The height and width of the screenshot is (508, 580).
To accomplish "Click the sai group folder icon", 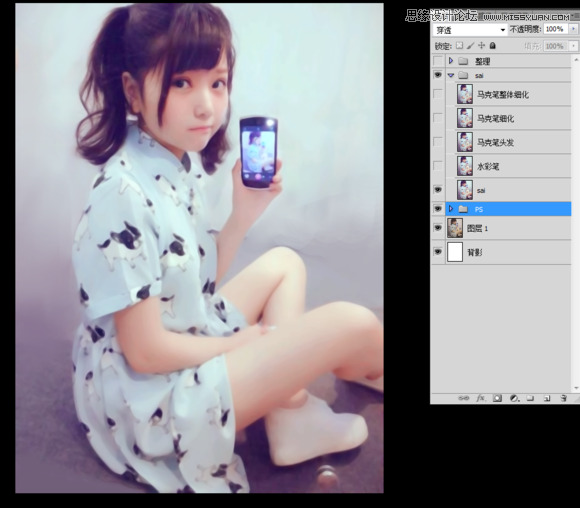I will click(x=463, y=75).
